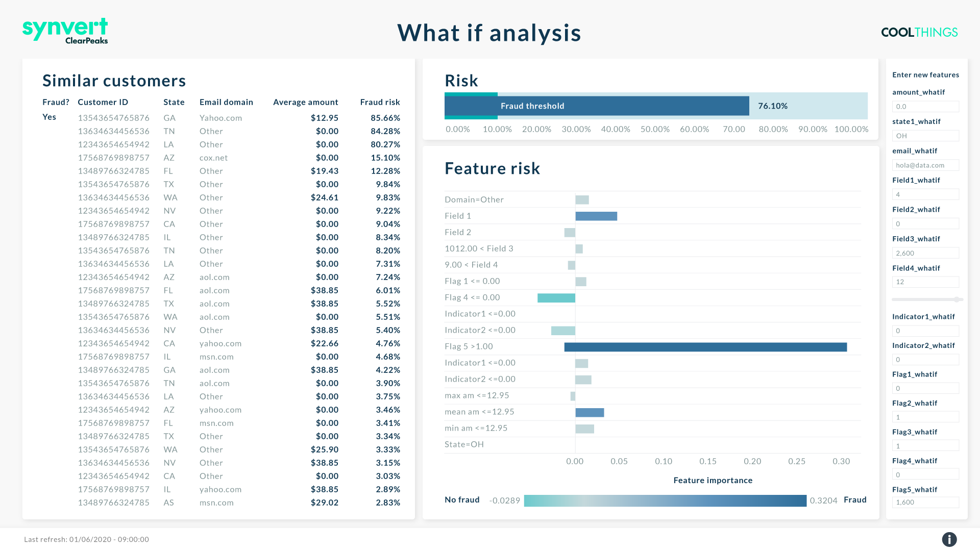Select the Flag2_whatif input

coord(925,417)
